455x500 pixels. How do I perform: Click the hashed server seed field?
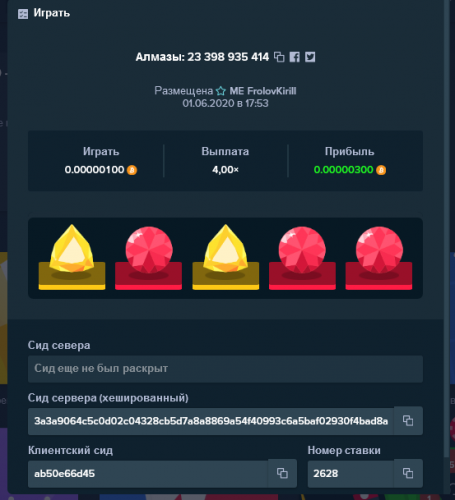[211, 421]
